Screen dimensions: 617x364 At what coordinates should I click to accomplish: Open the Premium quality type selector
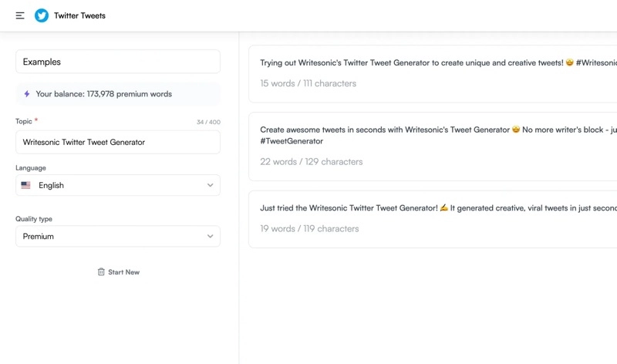coord(117,237)
